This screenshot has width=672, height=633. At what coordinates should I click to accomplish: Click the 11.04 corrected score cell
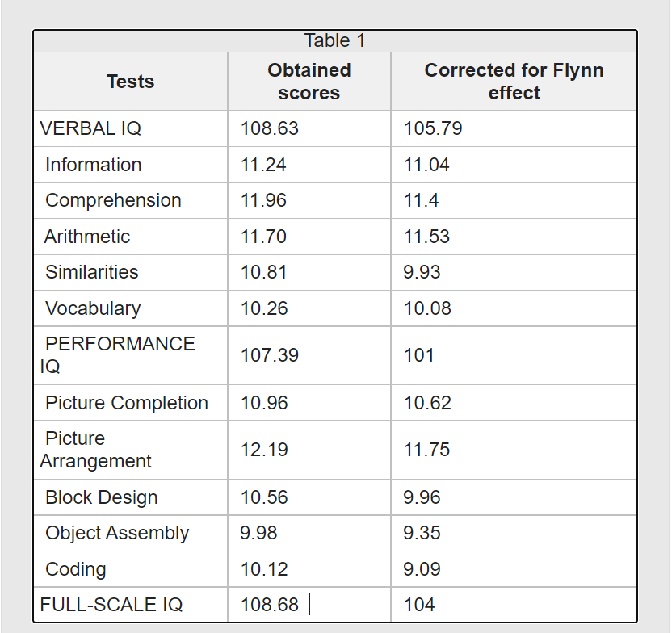click(x=426, y=165)
